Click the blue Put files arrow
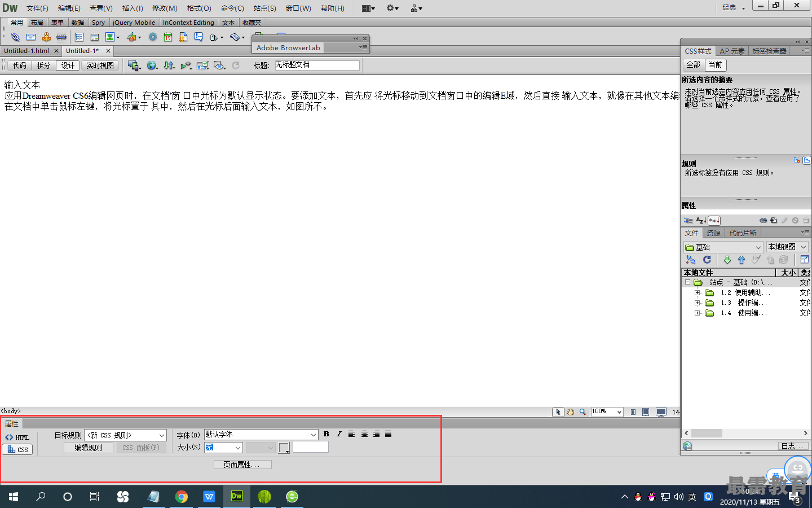 742,260
